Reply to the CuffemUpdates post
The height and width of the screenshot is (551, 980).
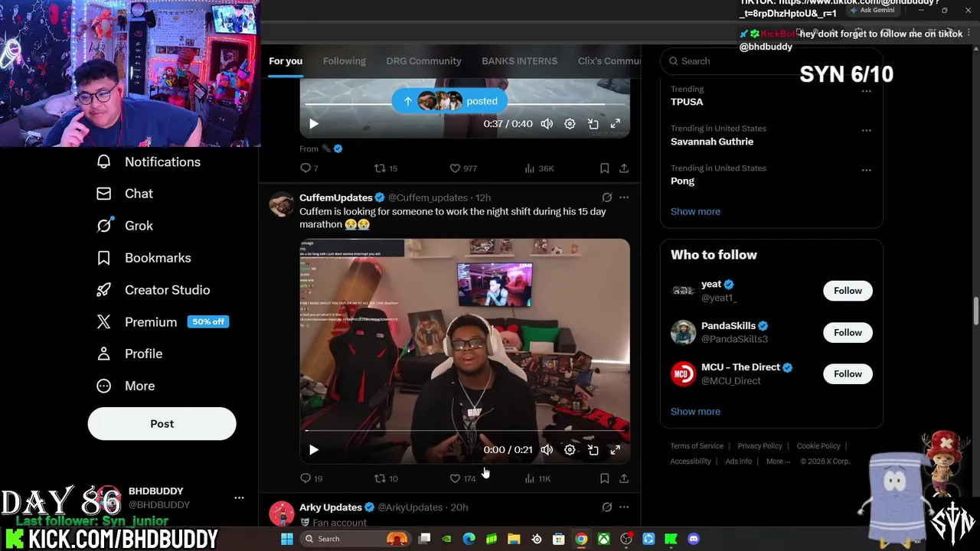click(305, 478)
